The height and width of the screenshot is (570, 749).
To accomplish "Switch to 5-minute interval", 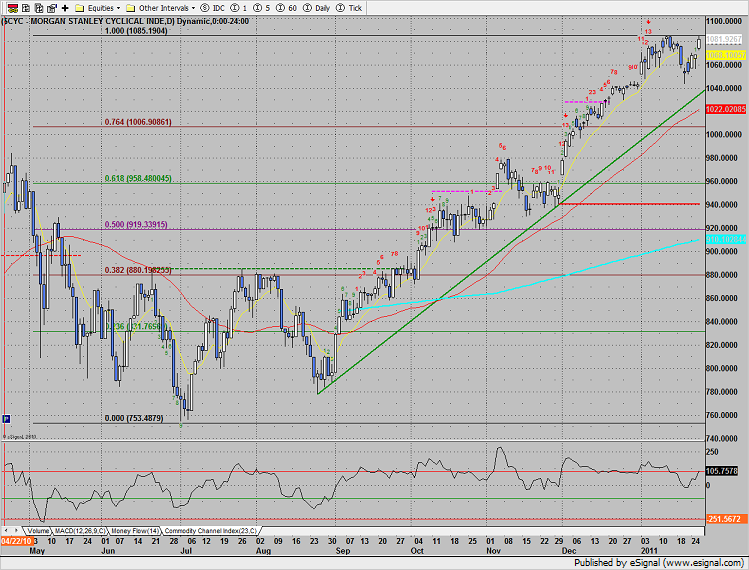I will 262,8.
